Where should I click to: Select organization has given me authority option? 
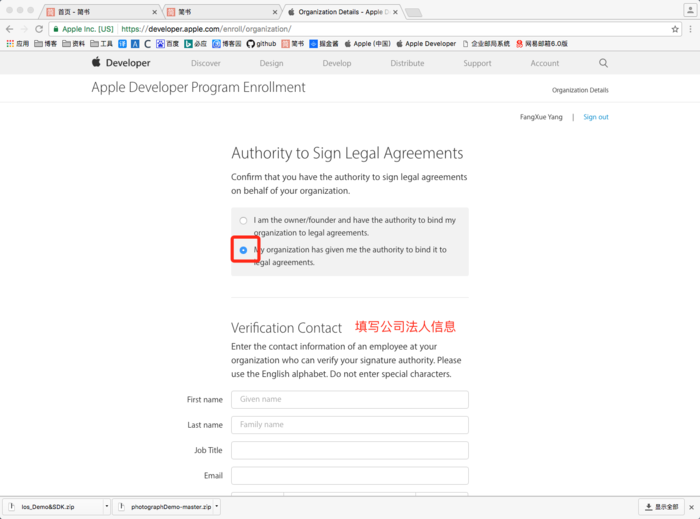(243, 250)
